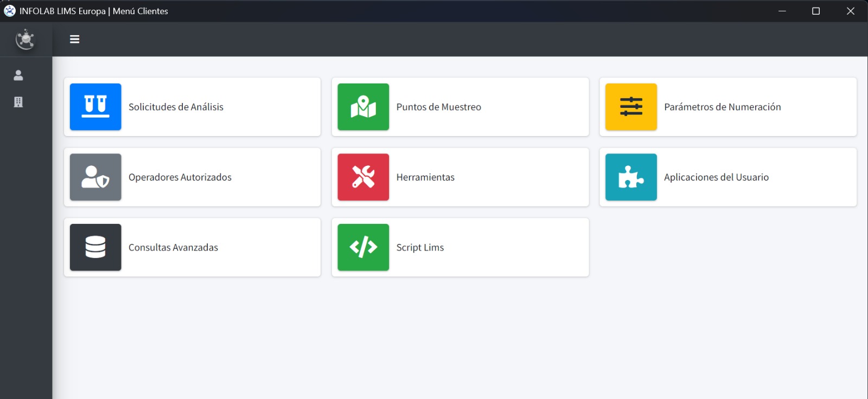Open the Herramientas label
Image resolution: width=868 pixels, height=399 pixels.
coord(425,177)
